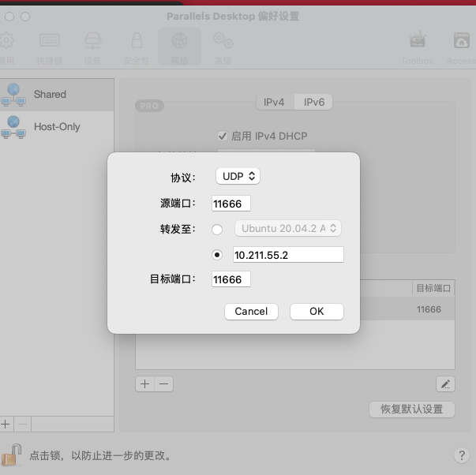
Task: Select the IP address radio button
Action: [x=217, y=255]
